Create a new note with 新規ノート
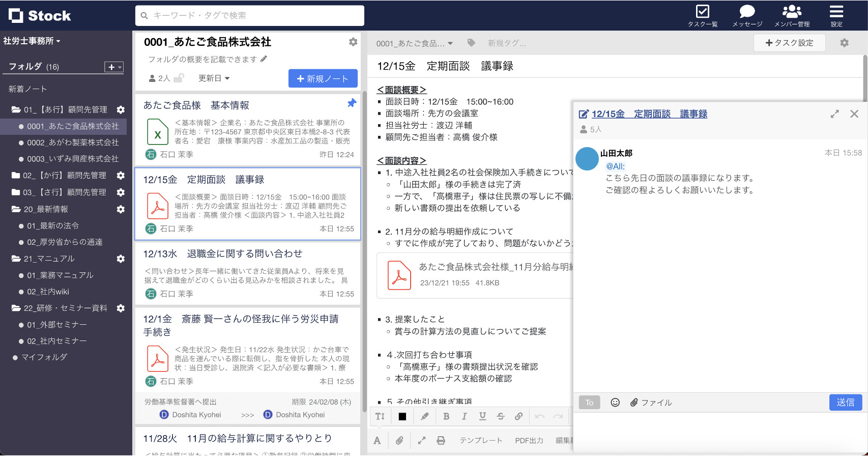Viewport: 868px width, 457px height. click(x=323, y=78)
